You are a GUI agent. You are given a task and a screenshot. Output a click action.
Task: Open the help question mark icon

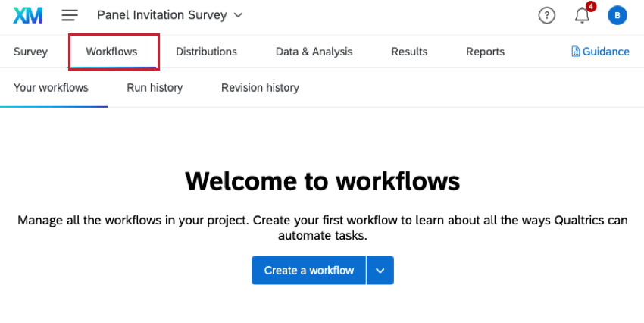[x=546, y=15]
